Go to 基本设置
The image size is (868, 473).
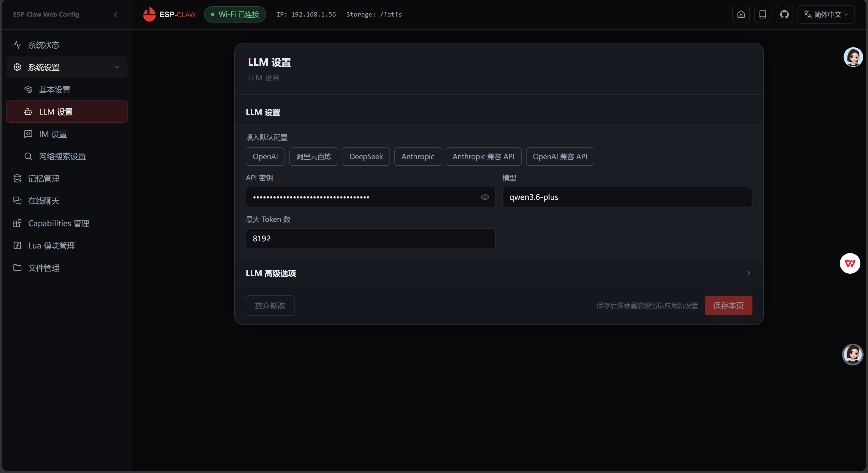67,89
